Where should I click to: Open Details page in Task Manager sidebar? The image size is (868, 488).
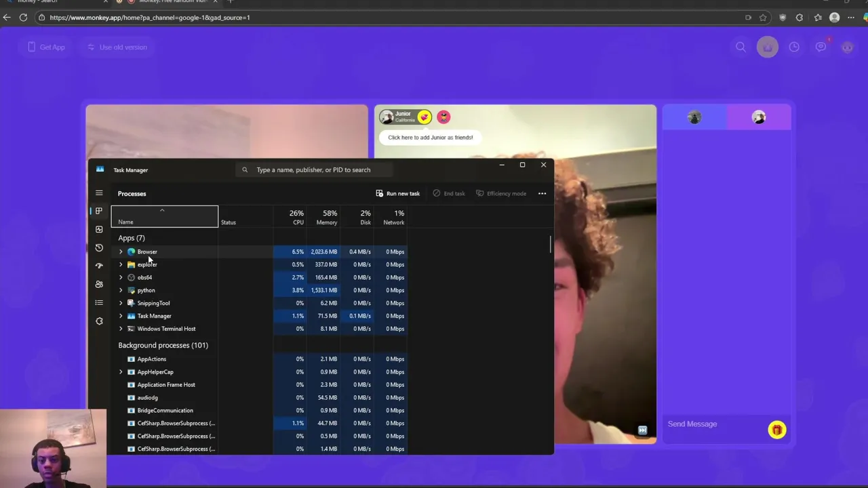(99, 302)
